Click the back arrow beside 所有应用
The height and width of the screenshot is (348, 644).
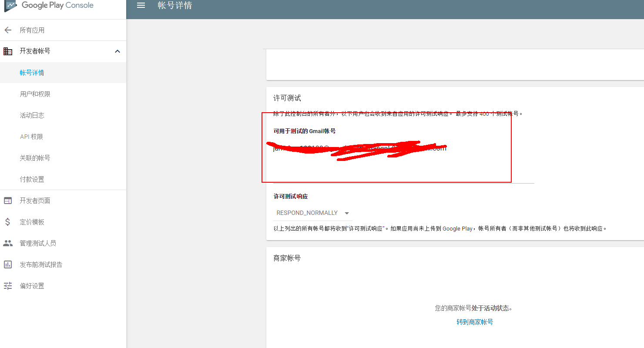click(x=8, y=30)
